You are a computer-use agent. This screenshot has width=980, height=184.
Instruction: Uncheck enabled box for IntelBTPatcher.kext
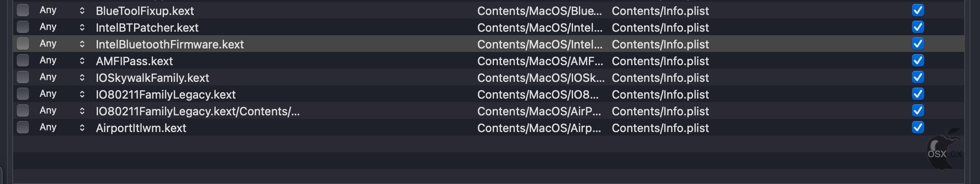pyautogui.click(x=918, y=27)
